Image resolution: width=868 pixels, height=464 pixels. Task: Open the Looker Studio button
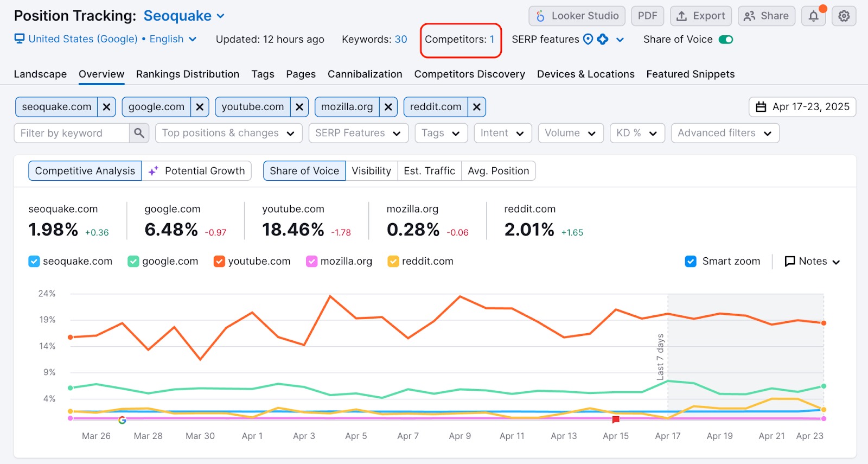click(577, 16)
